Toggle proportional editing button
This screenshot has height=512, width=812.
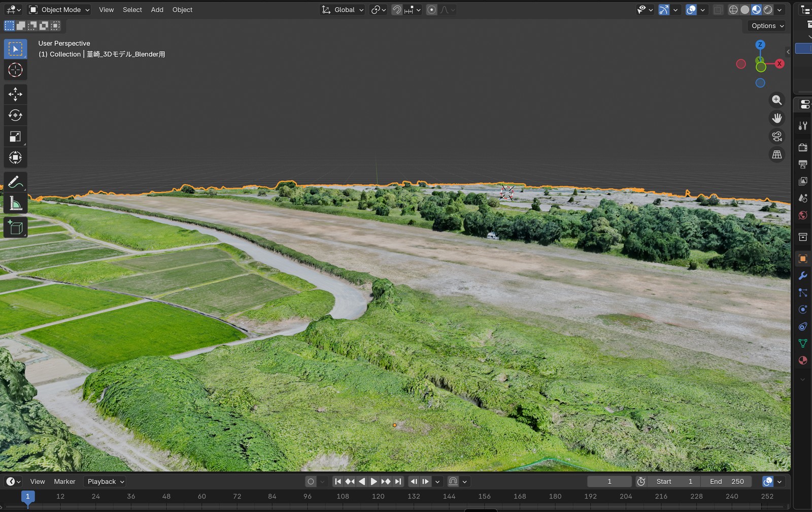point(431,10)
